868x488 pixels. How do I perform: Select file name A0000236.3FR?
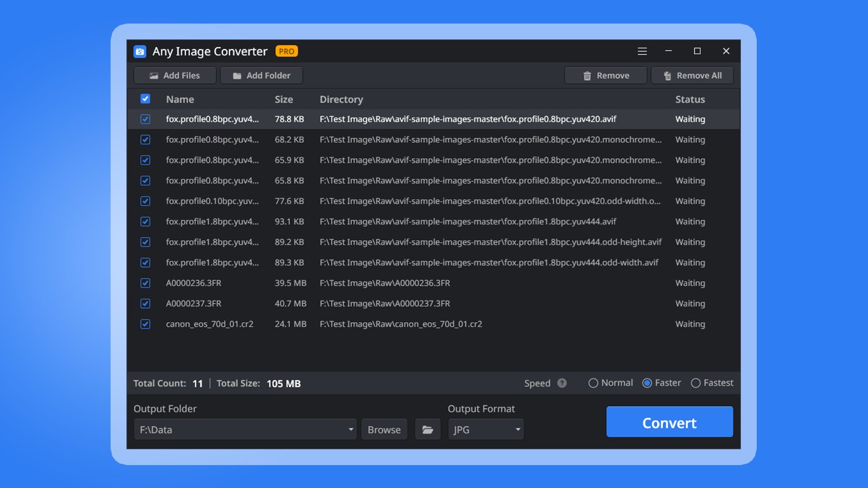194,283
